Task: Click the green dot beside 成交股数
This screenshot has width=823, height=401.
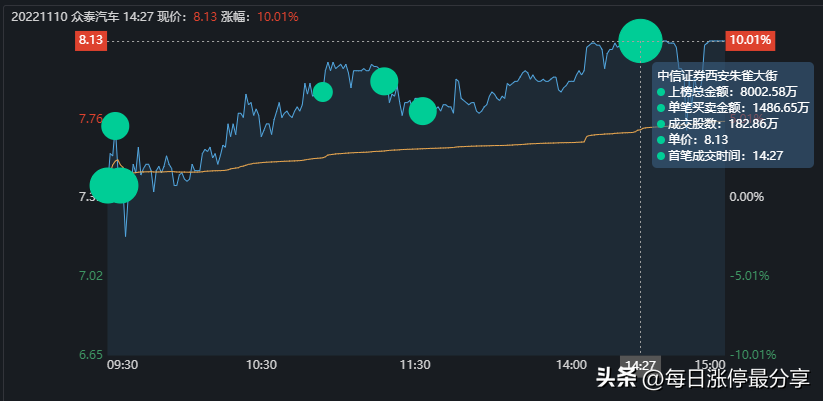Action: tap(660, 124)
